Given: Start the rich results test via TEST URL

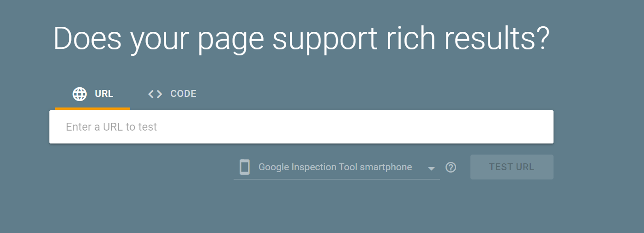Looking at the screenshot, I should (x=512, y=167).
